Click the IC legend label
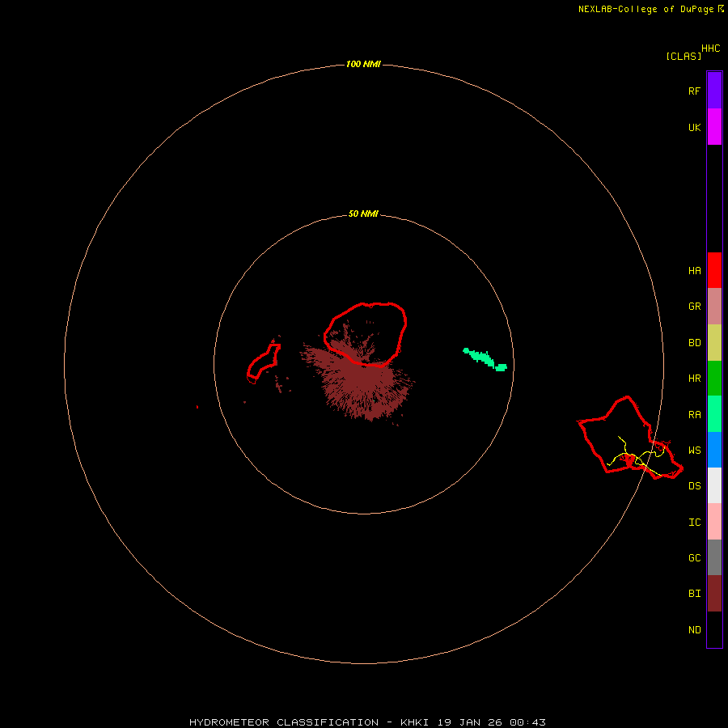 [694, 522]
